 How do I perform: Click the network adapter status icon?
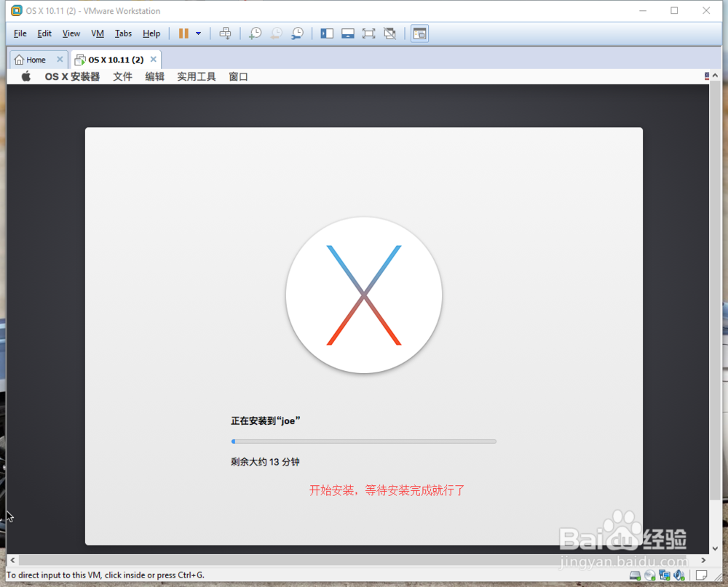pyautogui.click(x=665, y=576)
